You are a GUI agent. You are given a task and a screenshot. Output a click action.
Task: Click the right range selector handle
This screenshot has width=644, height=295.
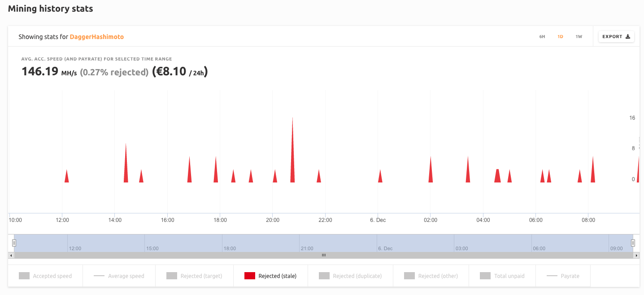coord(633,243)
